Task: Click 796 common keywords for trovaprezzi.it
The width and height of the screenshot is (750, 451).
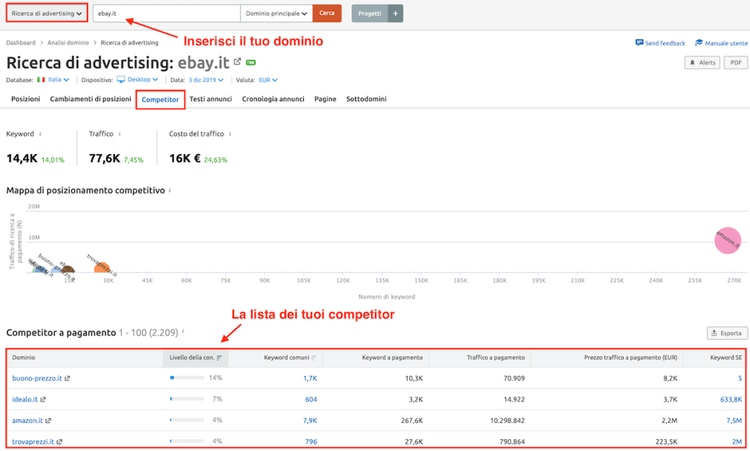Action: coord(311,441)
